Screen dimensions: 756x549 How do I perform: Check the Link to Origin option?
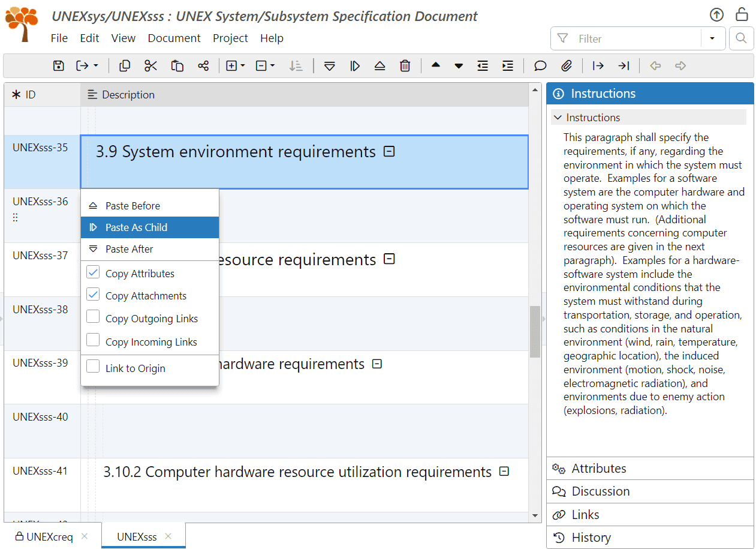pos(93,368)
